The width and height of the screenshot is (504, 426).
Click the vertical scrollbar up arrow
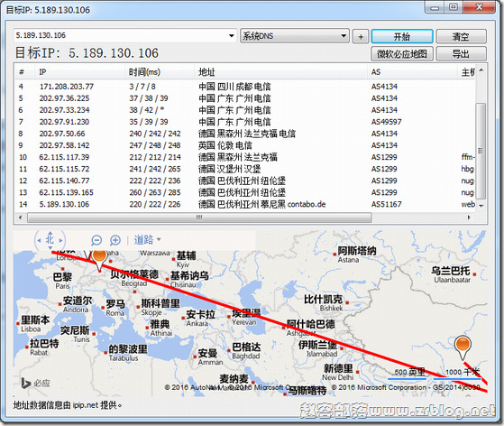[x=481, y=70]
